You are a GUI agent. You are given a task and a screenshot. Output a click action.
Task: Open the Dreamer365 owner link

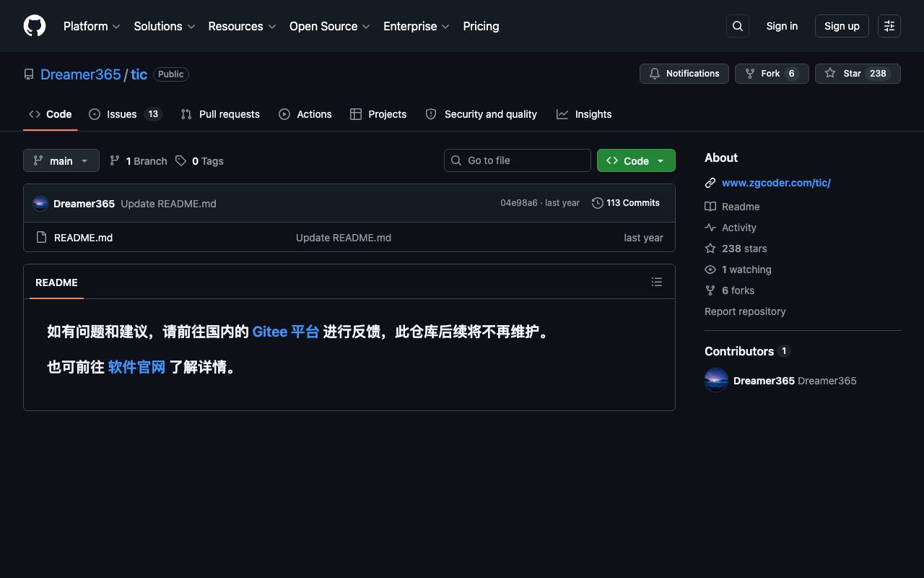[81, 74]
